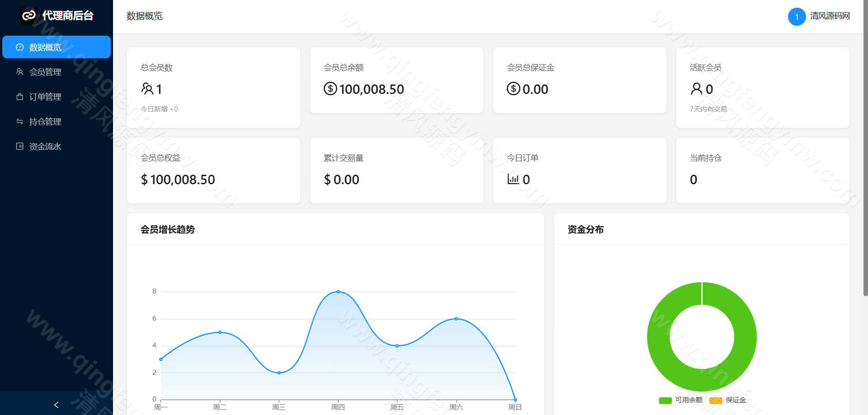Open the 订单管理 order icon
The height and width of the screenshot is (415, 868).
pos(19,96)
